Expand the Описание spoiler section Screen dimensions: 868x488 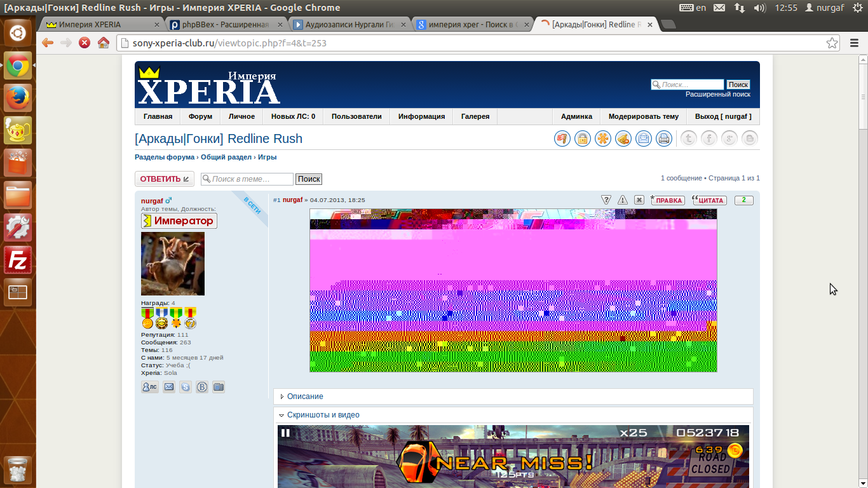tap(305, 396)
